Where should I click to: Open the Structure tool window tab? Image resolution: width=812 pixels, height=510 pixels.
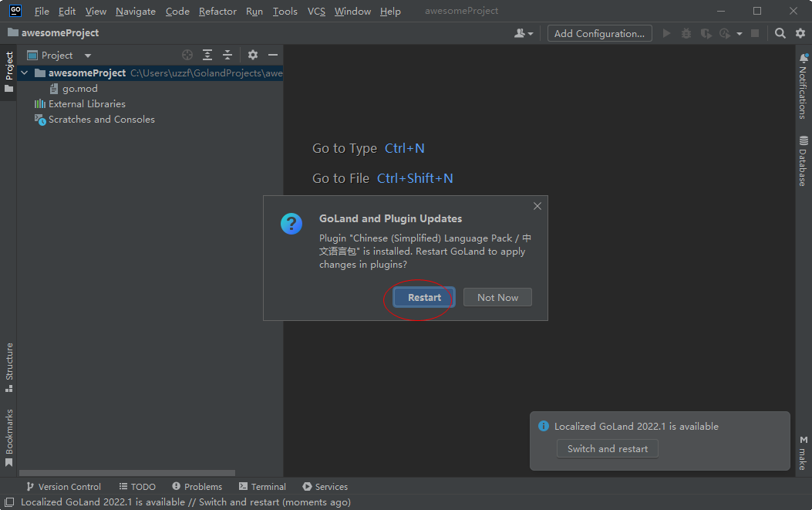[8, 367]
